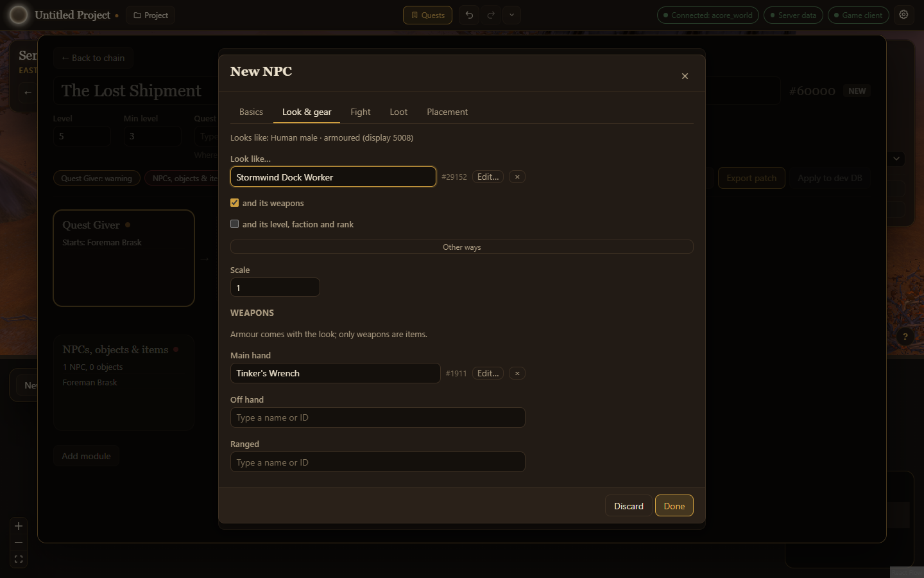Clear the Stormwind Dock Worker look
The image size is (924, 578).
pos(517,177)
